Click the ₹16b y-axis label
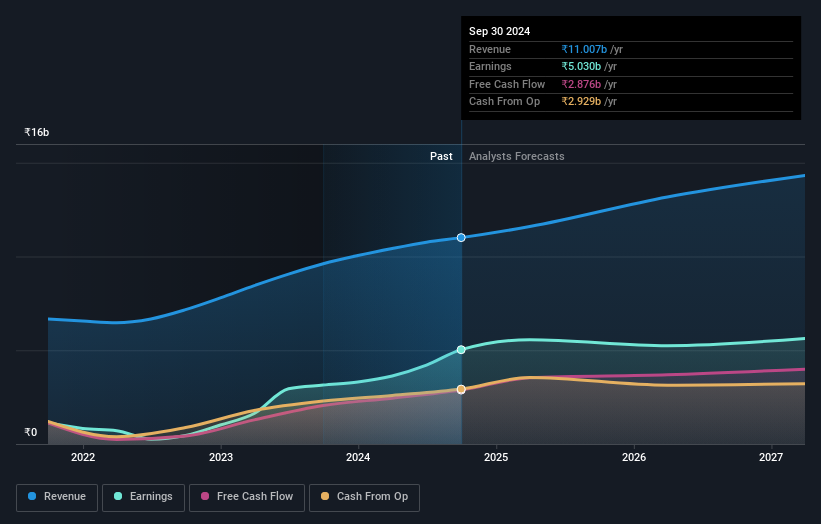The image size is (821, 524). [37, 132]
